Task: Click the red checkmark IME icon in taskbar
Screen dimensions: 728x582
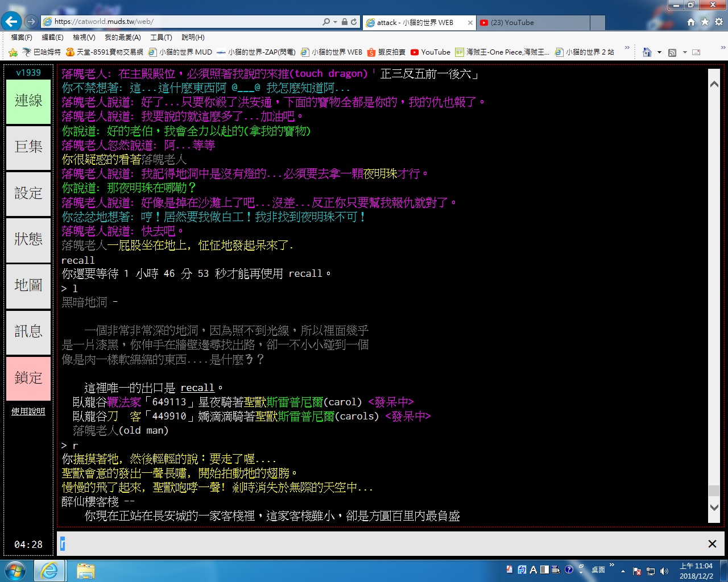Action: click(x=510, y=569)
